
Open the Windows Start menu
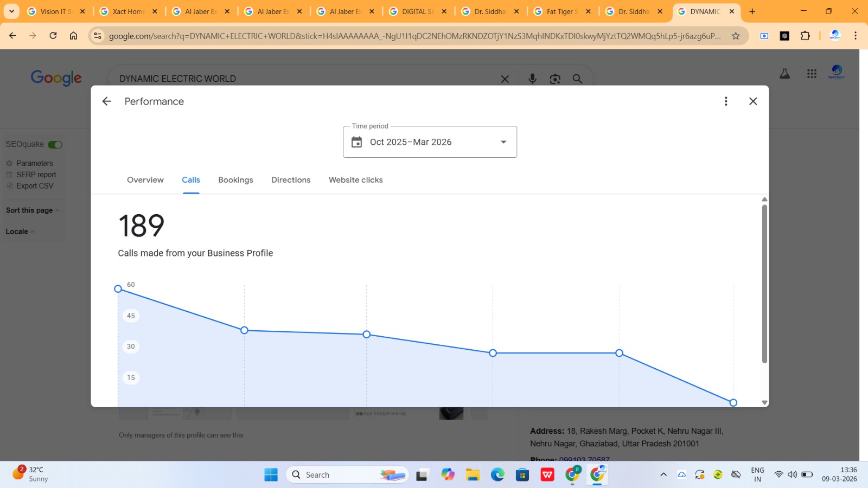(271, 475)
